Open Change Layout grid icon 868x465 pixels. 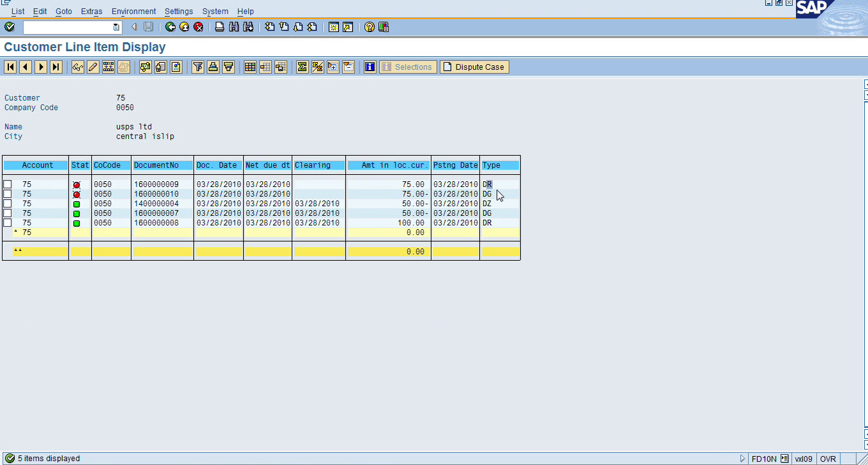250,67
